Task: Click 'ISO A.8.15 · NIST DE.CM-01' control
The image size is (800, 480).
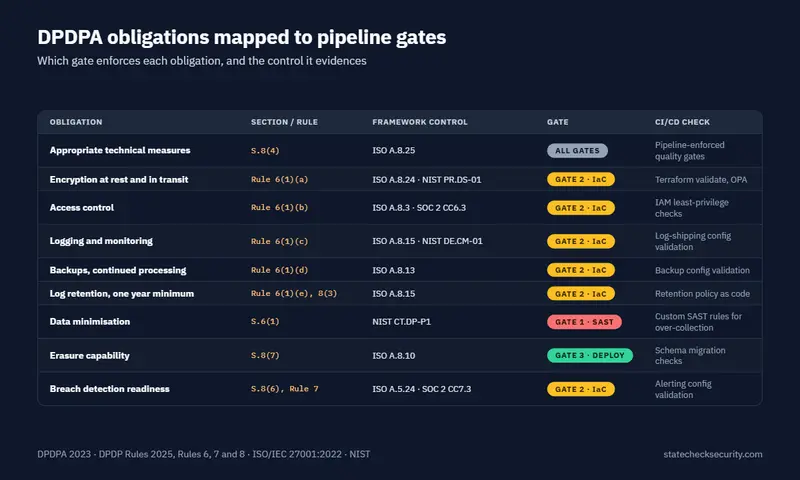Action: 427,241
